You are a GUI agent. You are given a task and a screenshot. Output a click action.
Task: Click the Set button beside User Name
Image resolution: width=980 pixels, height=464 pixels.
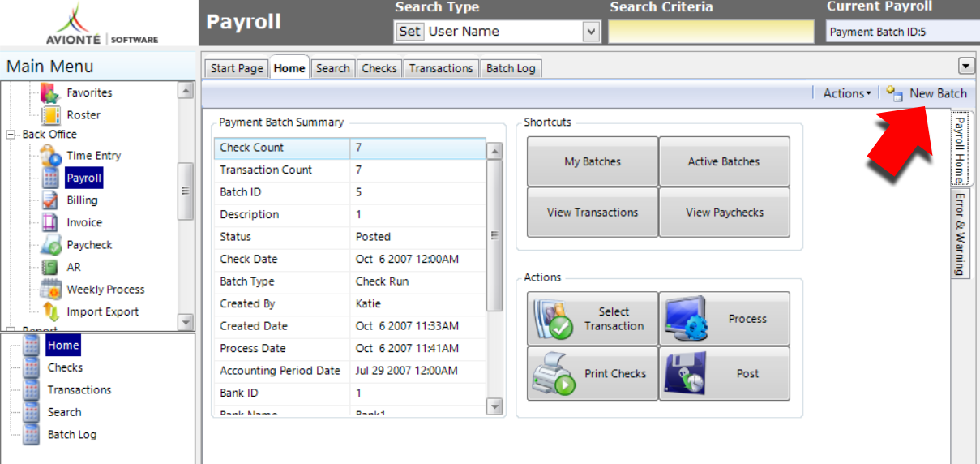point(410,32)
